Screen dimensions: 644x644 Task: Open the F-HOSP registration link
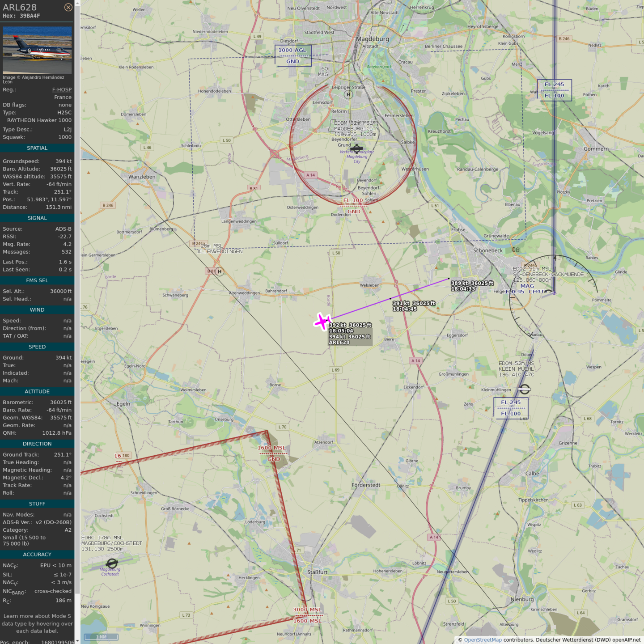tap(62, 89)
